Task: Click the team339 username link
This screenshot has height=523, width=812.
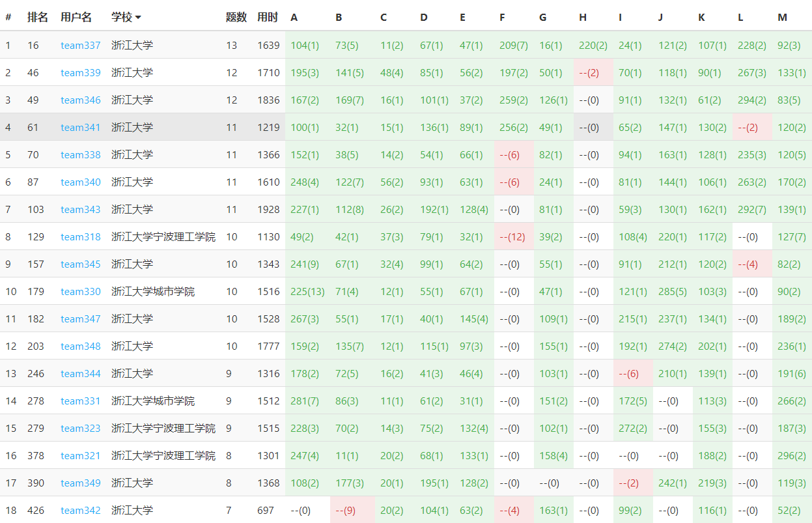Action: point(81,73)
